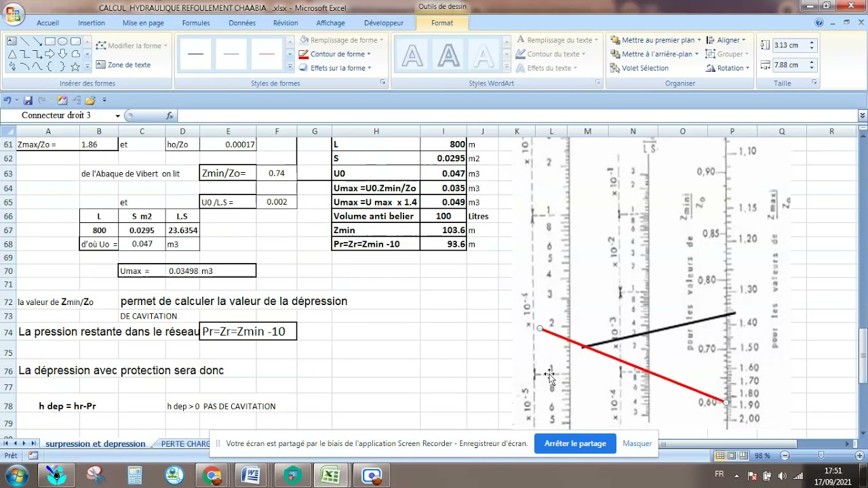Image resolution: width=868 pixels, height=488 pixels.
Task: Open Rotation dropdown
Action: 728,68
